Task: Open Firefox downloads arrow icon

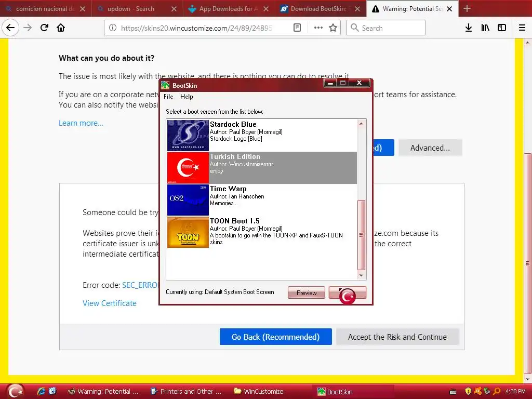Action: (469, 28)
